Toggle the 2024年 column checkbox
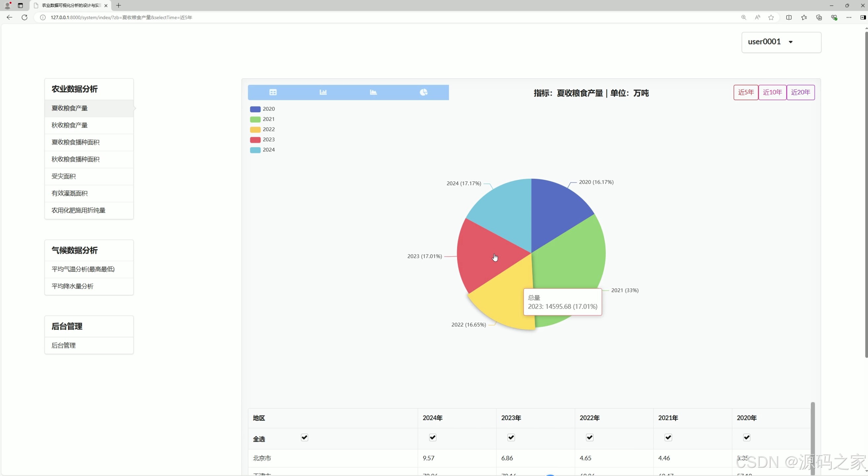 tap(433, 438)
